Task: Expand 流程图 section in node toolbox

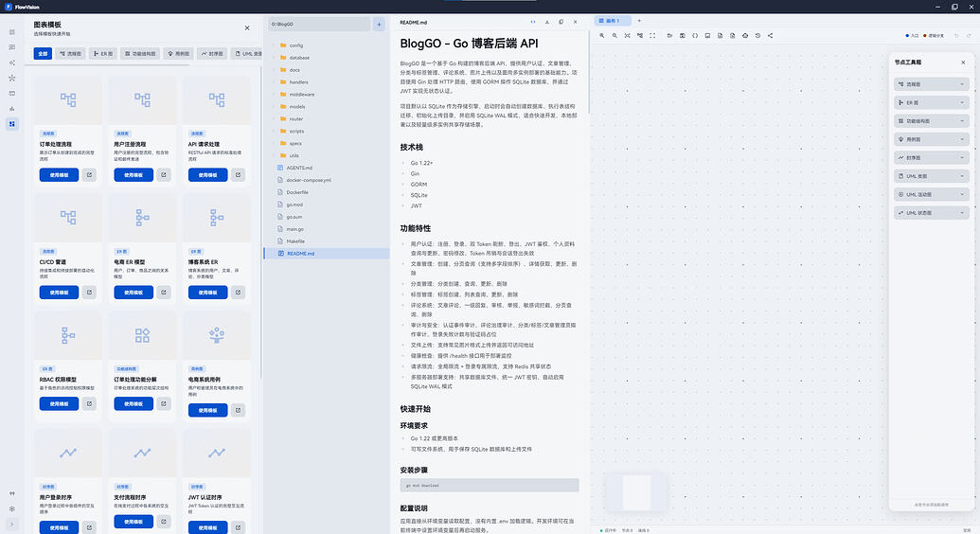Action: click(x=932, y=83)
